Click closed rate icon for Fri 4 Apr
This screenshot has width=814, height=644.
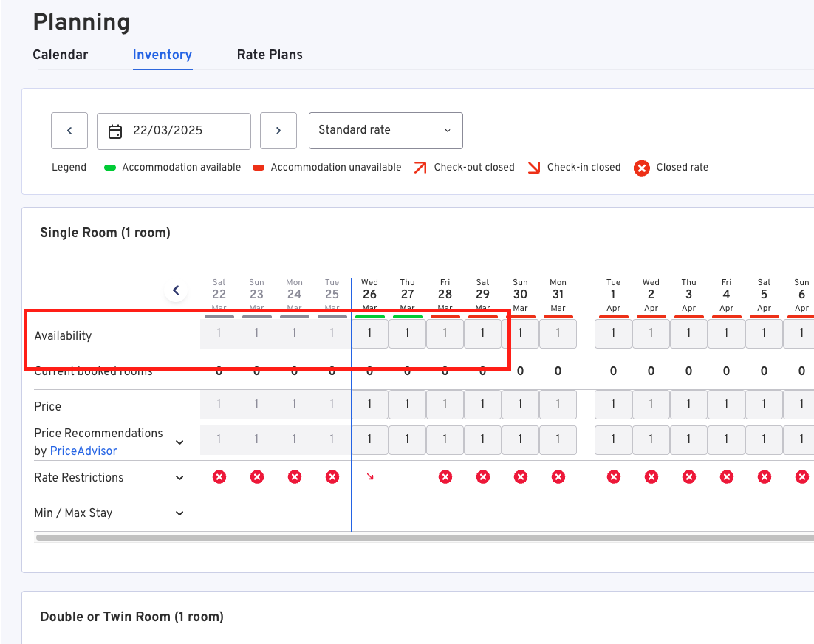(727, 477)
